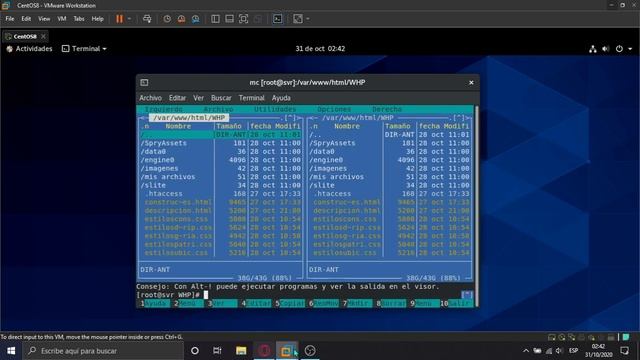This screenshot has width=640, height=360.
Task: Open the VMware Tabs menu
Action: click(x=79, y=19)
